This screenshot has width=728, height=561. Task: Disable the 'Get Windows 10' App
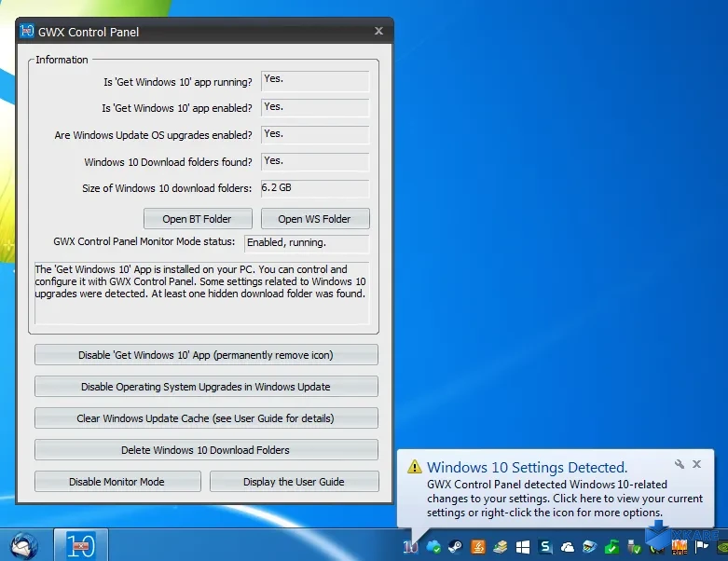coord(206,355)
